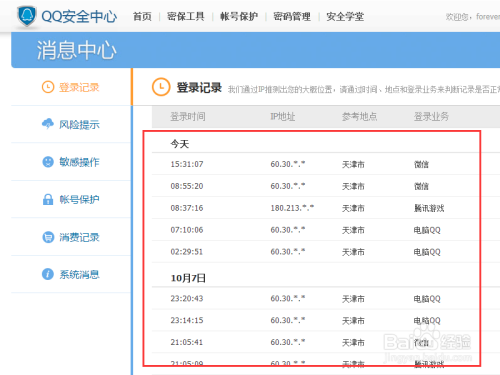Click the QQ安全中心 title text
This screenshot has width=500, height=375.
click(79, 16)
